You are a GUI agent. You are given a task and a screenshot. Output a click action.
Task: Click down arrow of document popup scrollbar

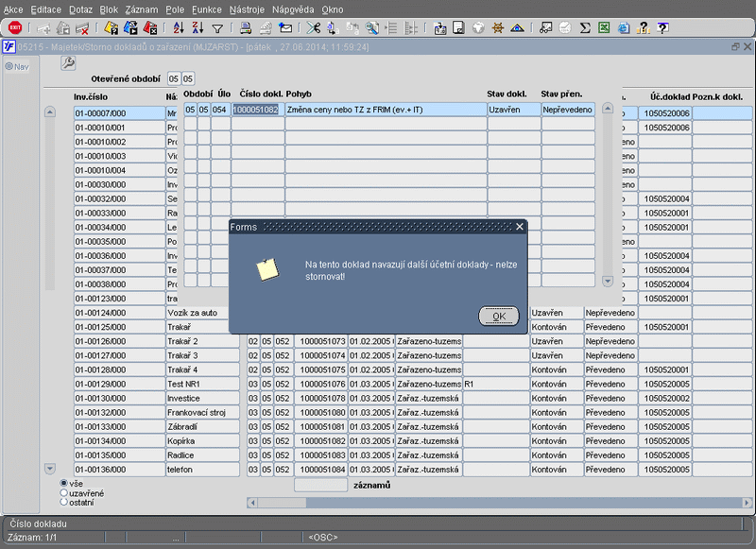pos(608,281)
